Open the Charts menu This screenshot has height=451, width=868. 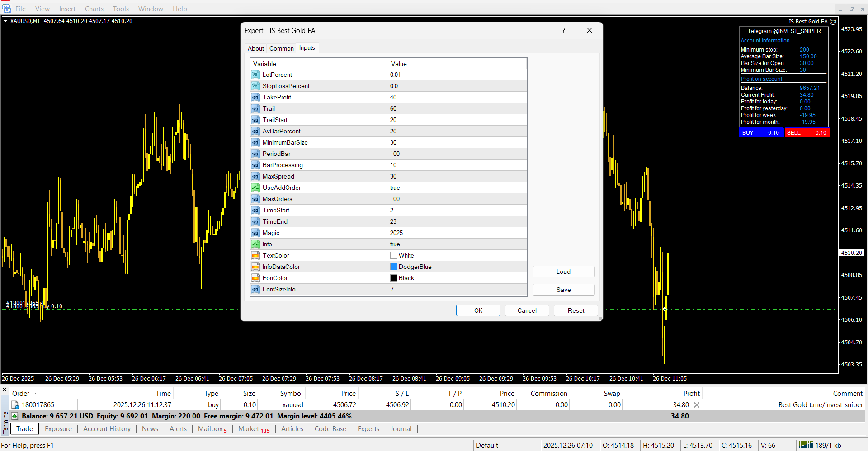click(x=94, y=9)
